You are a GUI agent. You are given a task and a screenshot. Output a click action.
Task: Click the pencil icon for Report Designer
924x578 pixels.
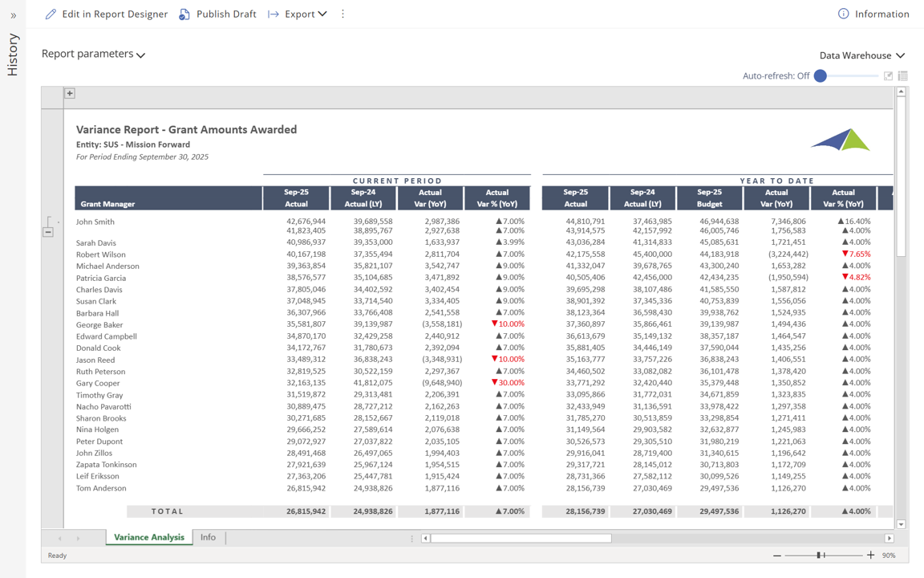click(51, 14)
